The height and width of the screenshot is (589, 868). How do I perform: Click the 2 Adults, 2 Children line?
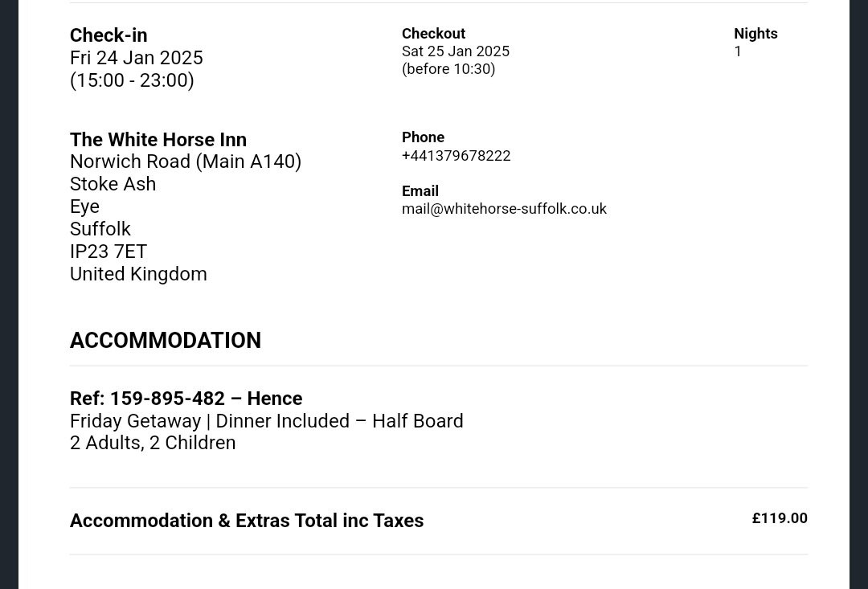(x=153, y=443)
